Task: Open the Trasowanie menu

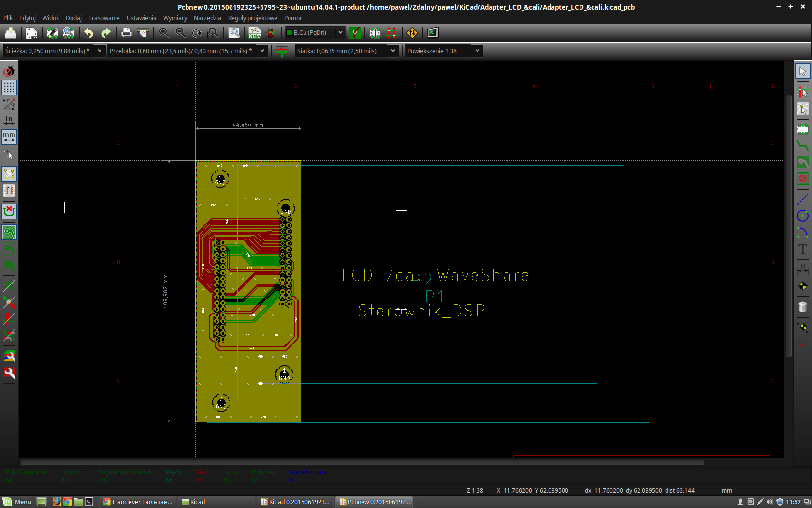Action: pos(104,18)
